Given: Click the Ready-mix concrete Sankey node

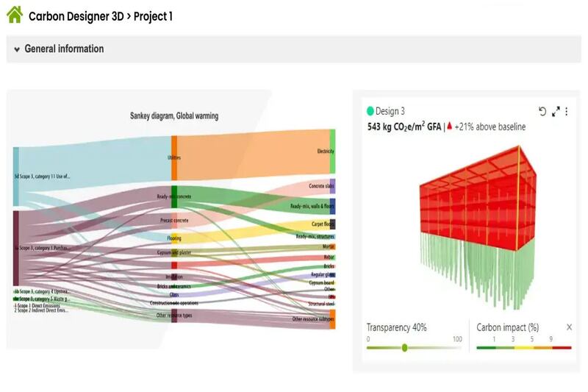Looking at the screenshot, I should (174, 196).
